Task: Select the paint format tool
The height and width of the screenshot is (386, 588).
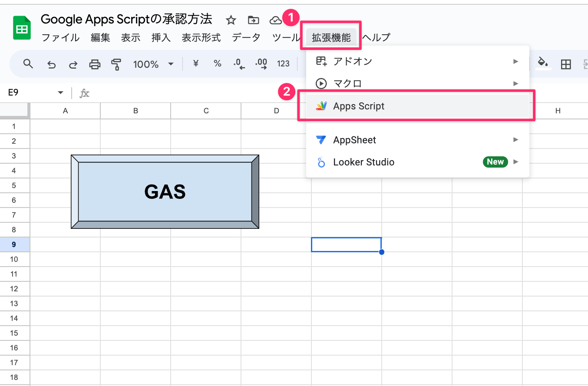Action: point(116,64)
